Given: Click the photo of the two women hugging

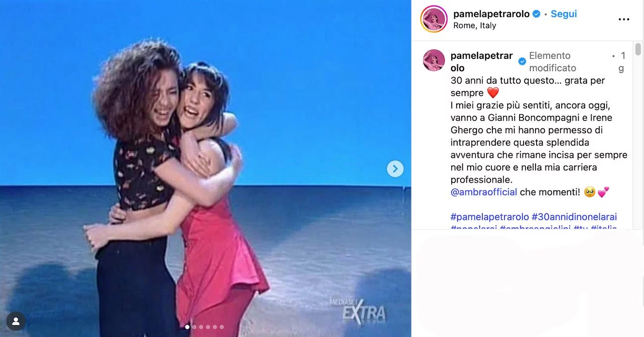Looking at the screenshot, I should pos(205,168).
